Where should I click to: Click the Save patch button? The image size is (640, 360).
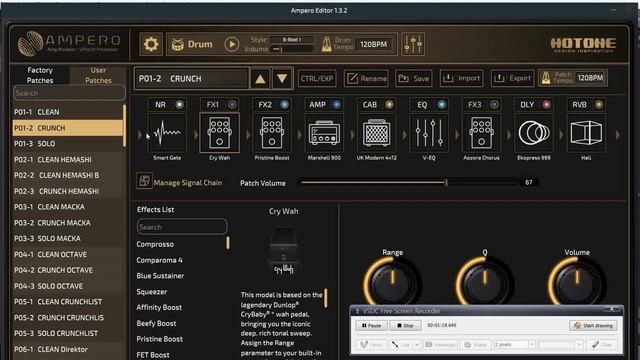[413, 78]
